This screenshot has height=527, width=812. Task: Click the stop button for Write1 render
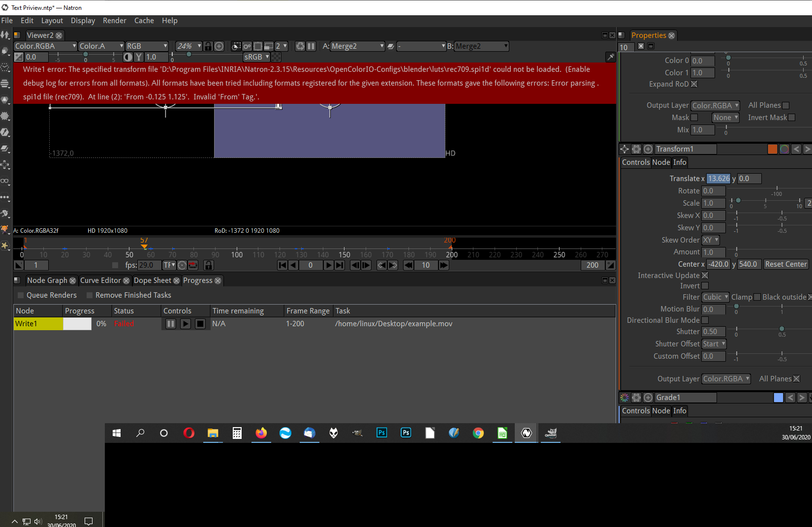tap(200, 324)
